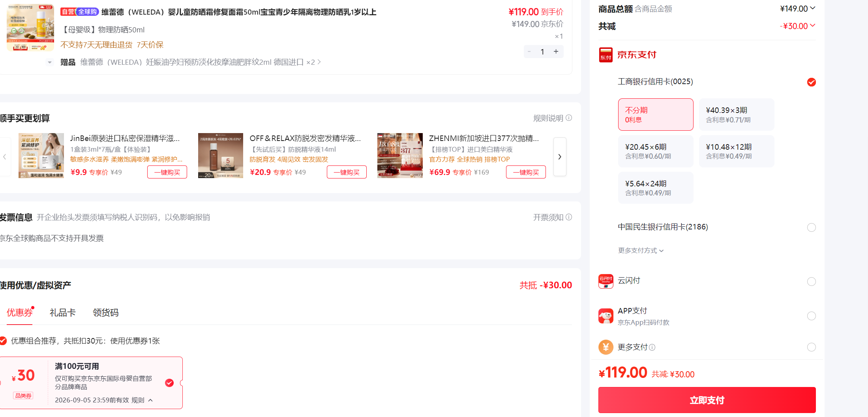Click the APP支付 JD dog icon

click(x=606, y=316)
